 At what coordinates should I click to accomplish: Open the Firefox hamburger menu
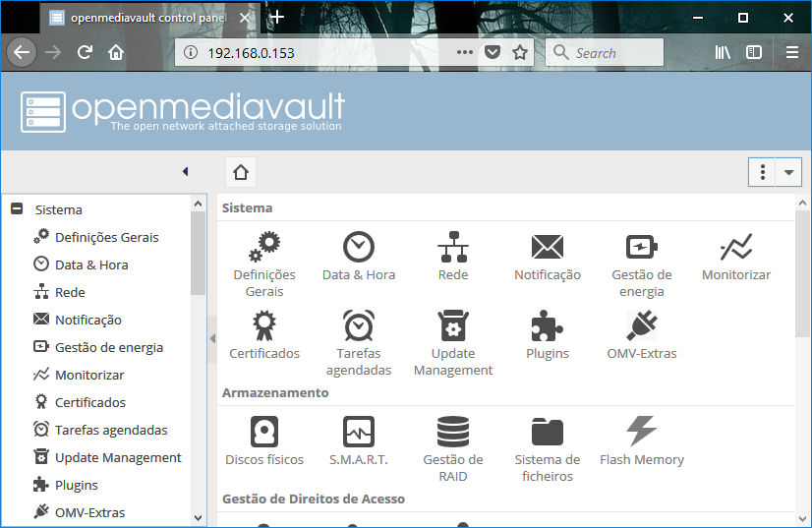791,52
